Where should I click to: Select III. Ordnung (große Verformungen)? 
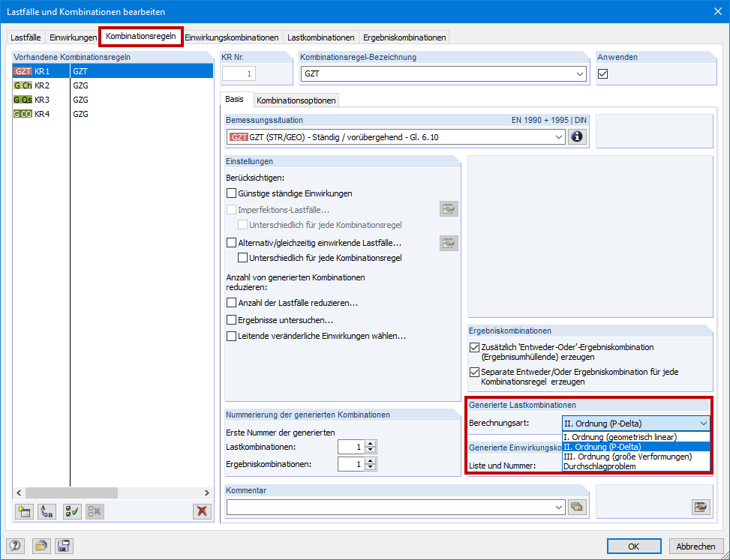(636, 457)
